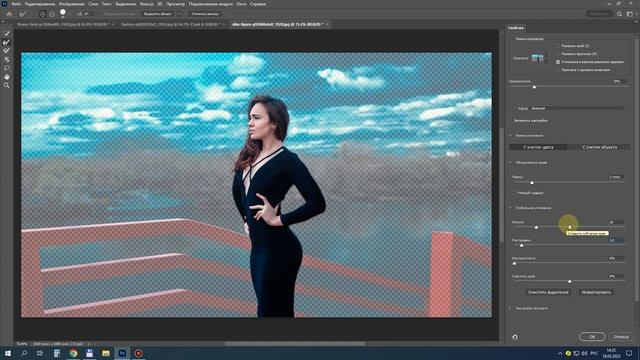Open the Набор preset dropdown

(579, 109)
